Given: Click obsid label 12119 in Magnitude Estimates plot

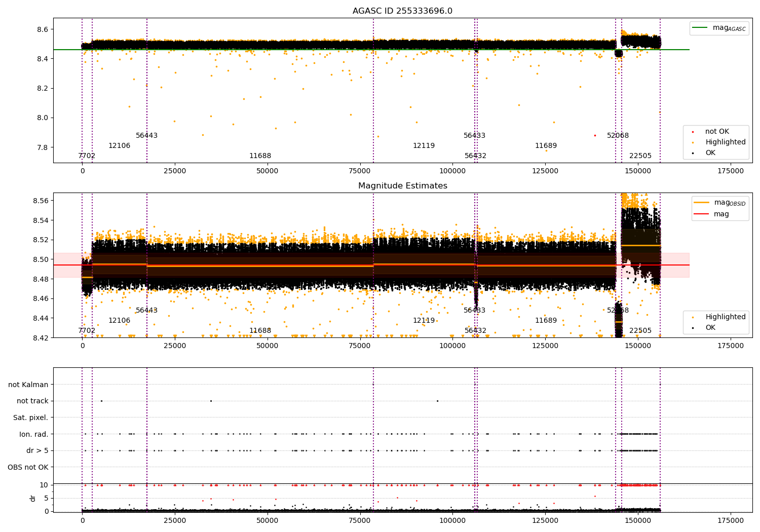Looking at the screenshot, I should [x=424, y=321].
